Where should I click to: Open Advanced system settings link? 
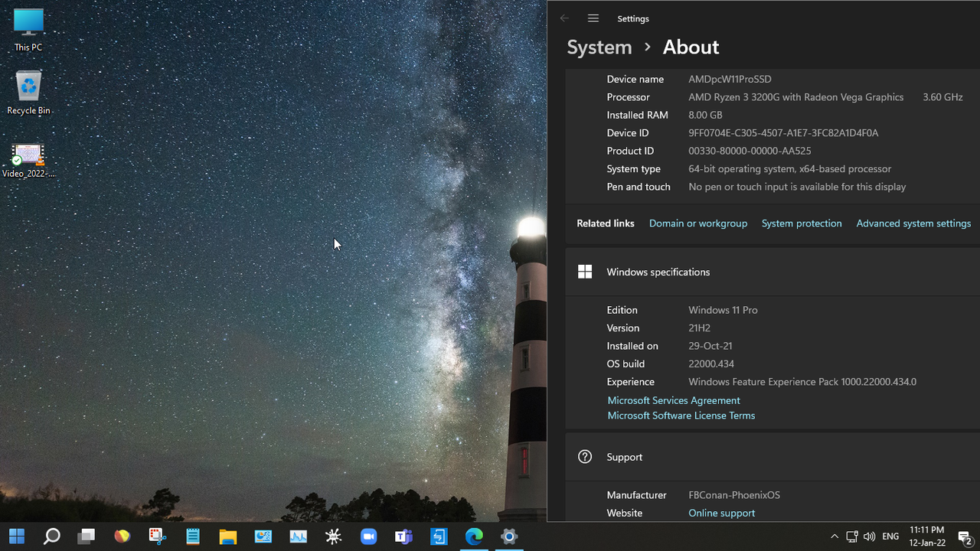913,223
